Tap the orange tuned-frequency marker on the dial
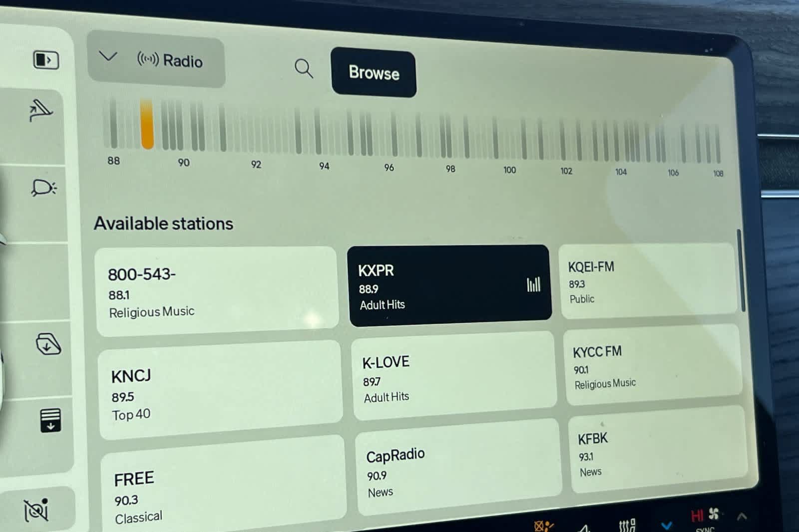This screenshot has height=532, width=799. coord(147,124)
